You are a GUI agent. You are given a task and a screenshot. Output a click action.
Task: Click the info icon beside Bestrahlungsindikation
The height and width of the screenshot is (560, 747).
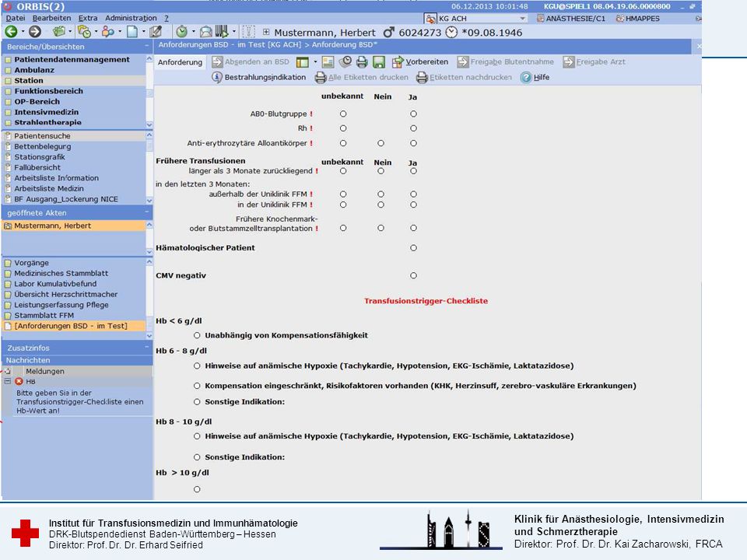pyautogui.click(x=217, y=77)
